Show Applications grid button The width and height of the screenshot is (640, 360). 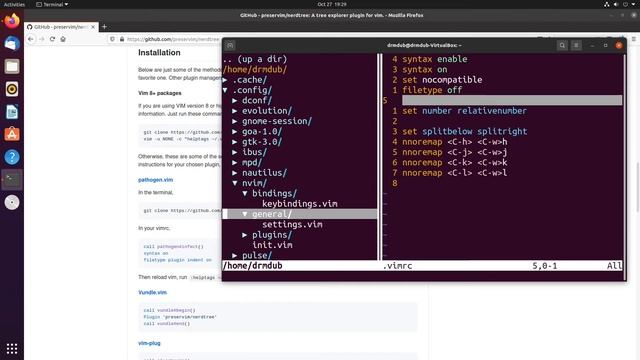[x=12, y=348]
